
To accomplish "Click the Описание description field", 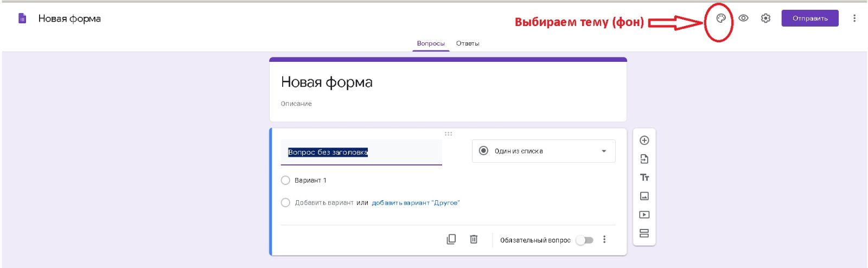I will (296, 104).
